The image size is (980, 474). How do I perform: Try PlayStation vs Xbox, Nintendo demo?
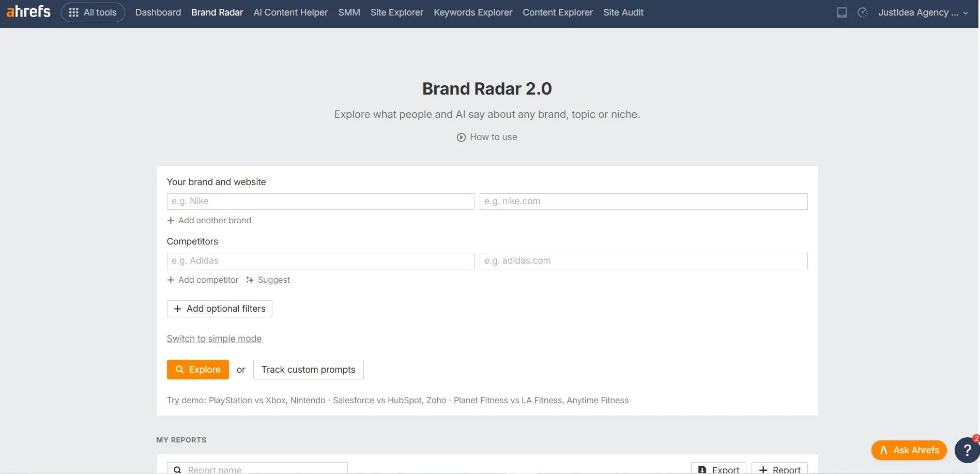click(267, 401)
